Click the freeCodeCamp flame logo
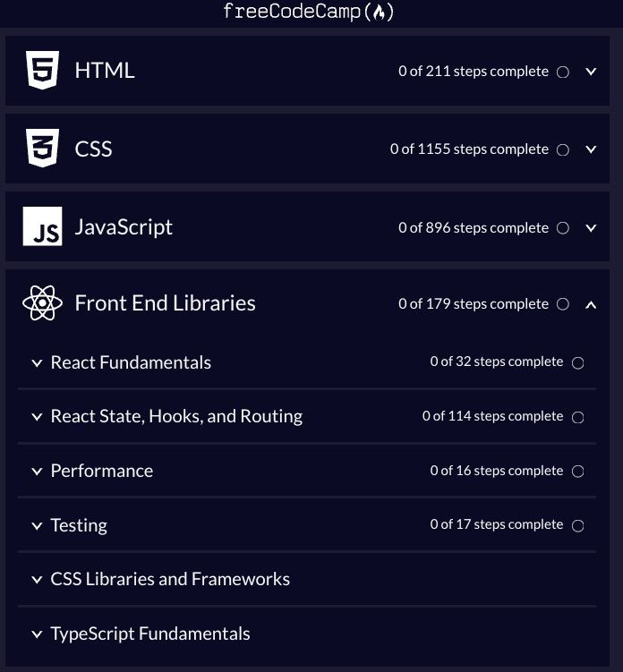Screen dimensions: 623x672 pyautogui.click(x=379, y=12)
